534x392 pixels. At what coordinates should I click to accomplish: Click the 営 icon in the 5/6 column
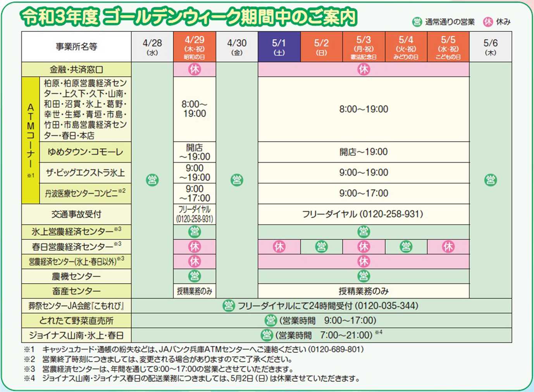click(x=491, y=180)
